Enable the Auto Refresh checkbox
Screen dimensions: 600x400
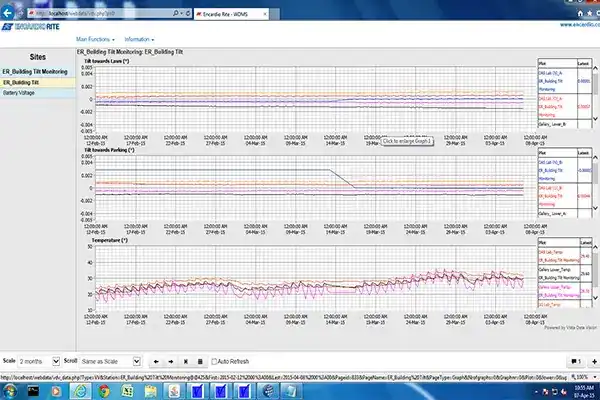point(214,360)
